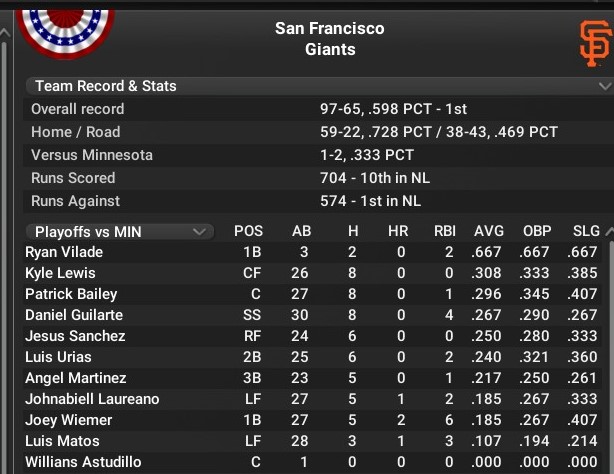The image size is (614, 474).
Task: Click the patriotic bunting emblem
Action: [x=66, y=26]
